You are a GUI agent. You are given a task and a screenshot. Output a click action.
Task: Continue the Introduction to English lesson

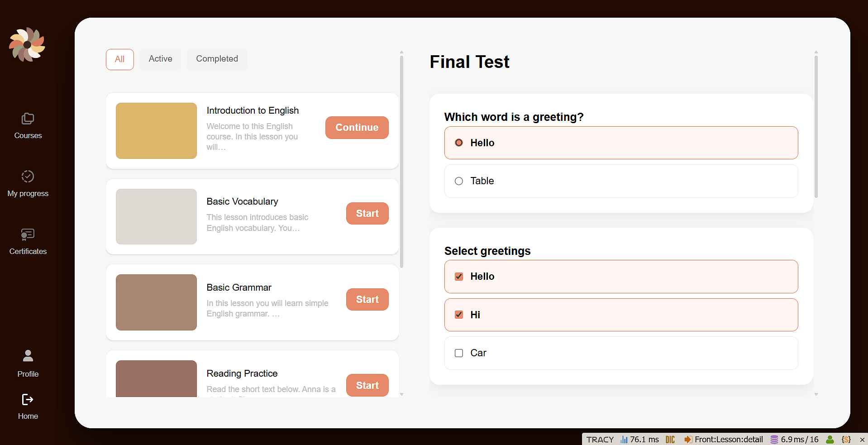tap(357, 128)
